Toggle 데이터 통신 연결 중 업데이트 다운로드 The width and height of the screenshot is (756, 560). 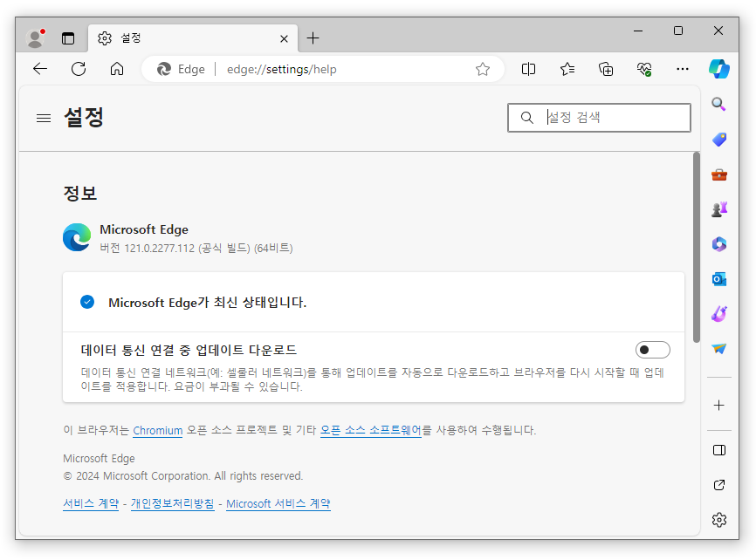[x=652, y=350]
